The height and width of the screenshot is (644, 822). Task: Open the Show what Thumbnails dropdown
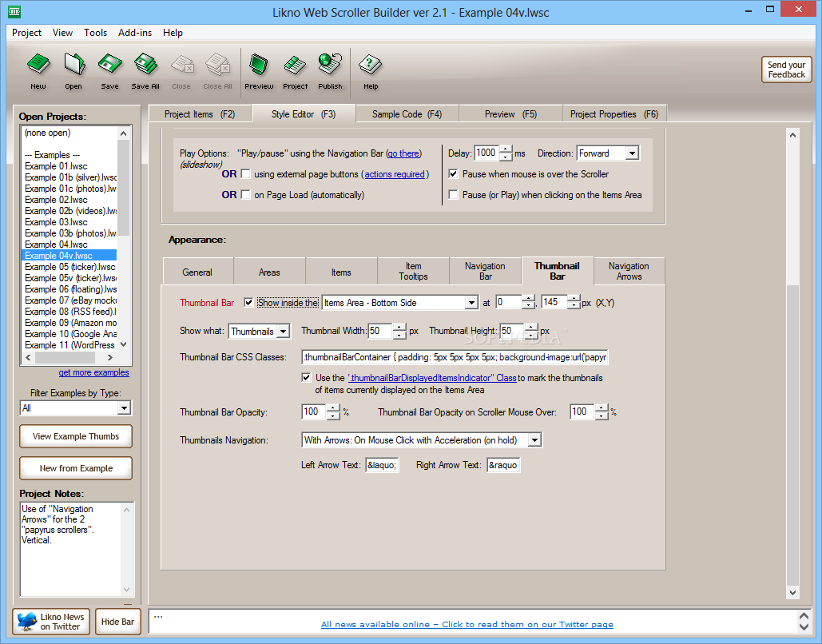pyautogui.click(x=283, y=332)
